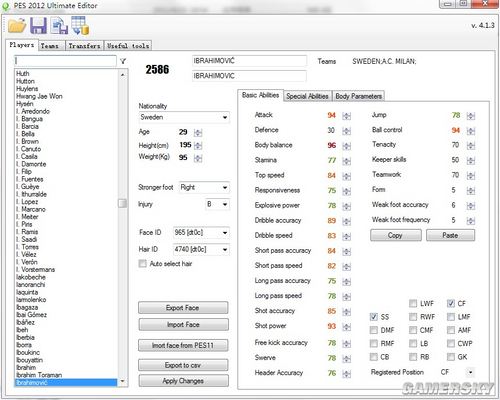Click the Export Face button
This screenshot has height=400, width=500.
183,308
